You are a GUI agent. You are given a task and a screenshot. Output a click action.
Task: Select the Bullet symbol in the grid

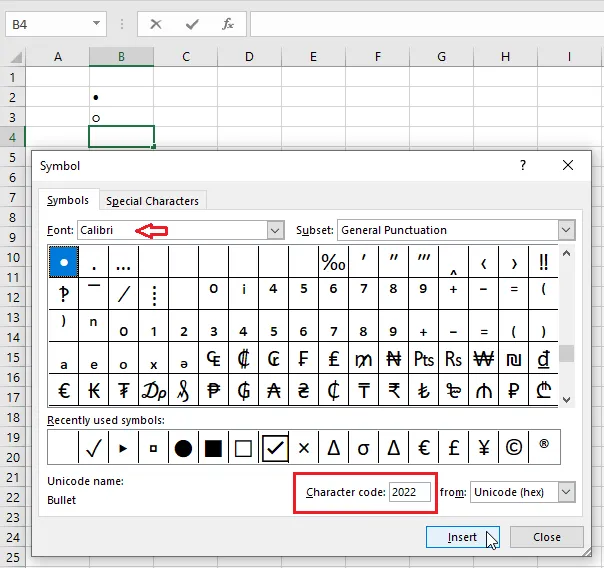[x=64, y=262]
